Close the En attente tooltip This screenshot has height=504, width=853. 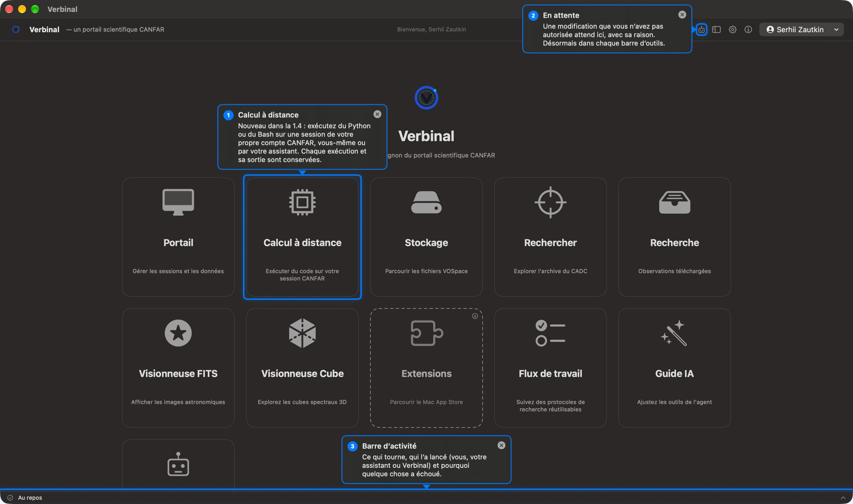click(682, 15)
